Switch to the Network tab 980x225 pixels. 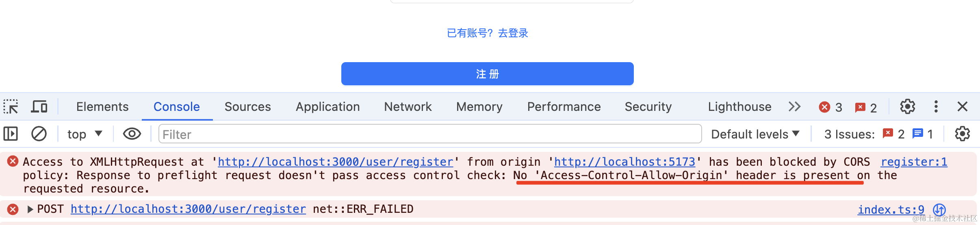tap(408, 107)
